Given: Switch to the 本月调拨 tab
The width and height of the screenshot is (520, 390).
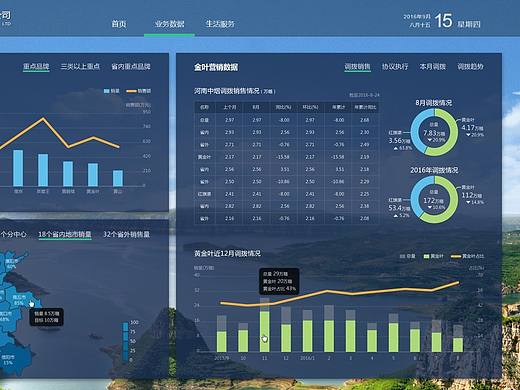Looking at the screenshot, I should click(433, 66).
